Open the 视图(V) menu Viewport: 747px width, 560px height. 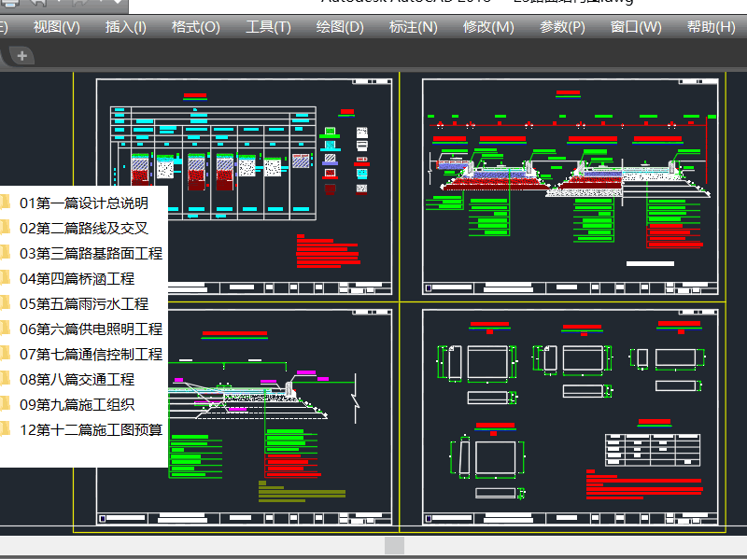pyautogui.click(x=56, y=27)
